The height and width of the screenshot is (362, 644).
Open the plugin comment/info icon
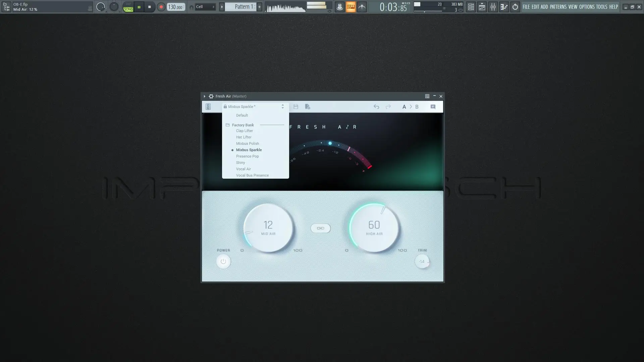coord(433,107)
